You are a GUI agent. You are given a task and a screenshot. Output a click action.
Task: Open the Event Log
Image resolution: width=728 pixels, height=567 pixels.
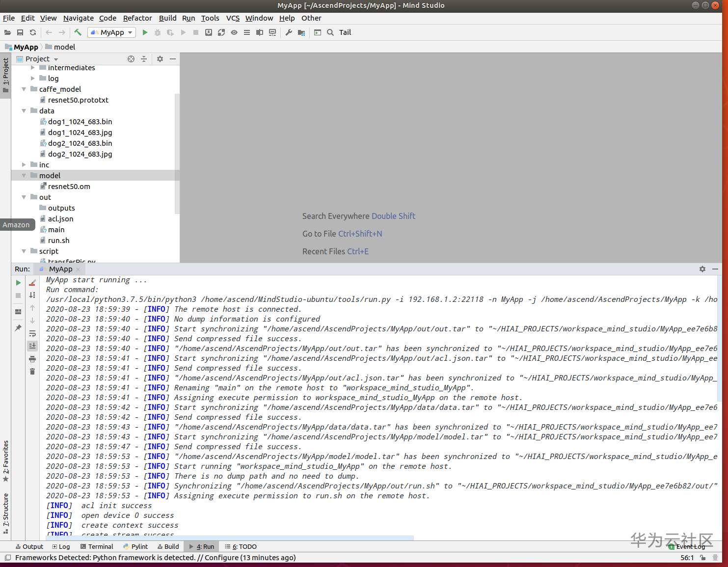click(x=687, y=546)
